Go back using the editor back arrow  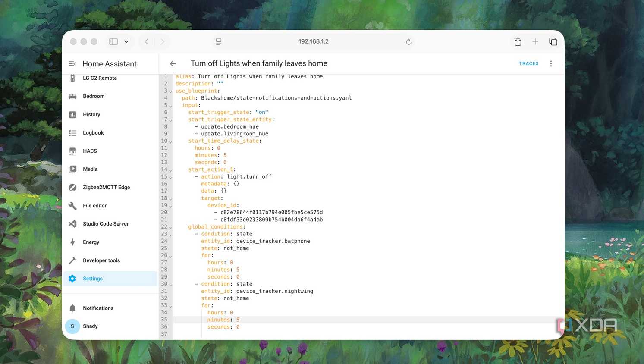click(173, 64)
